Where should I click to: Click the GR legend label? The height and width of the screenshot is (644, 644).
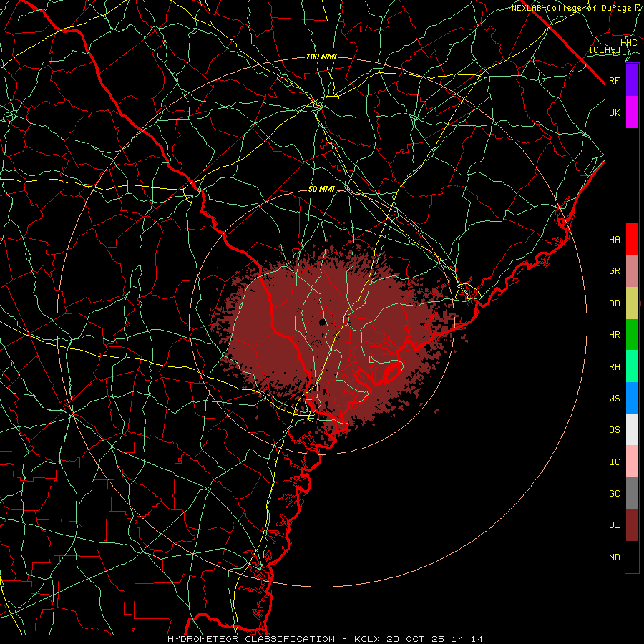615,271
